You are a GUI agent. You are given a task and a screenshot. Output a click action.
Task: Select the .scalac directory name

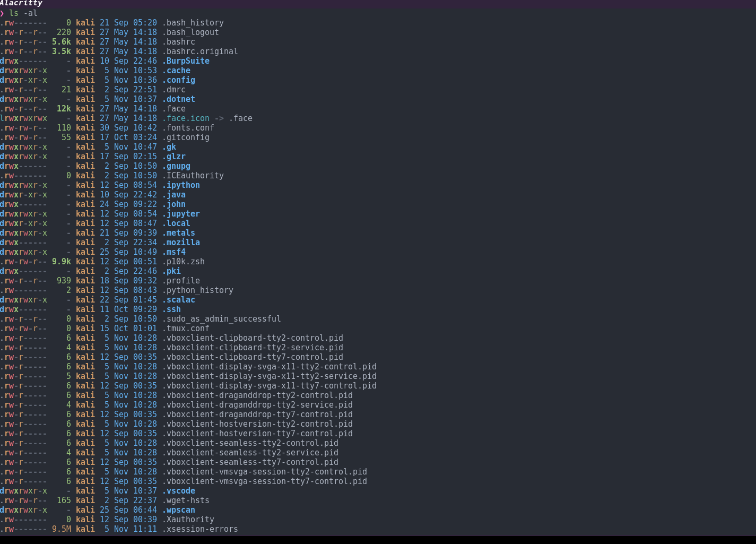click(179, 300)
